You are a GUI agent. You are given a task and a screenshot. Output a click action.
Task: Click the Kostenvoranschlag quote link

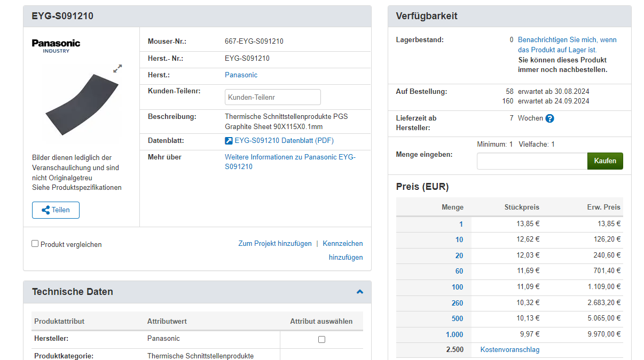[510, 350]
